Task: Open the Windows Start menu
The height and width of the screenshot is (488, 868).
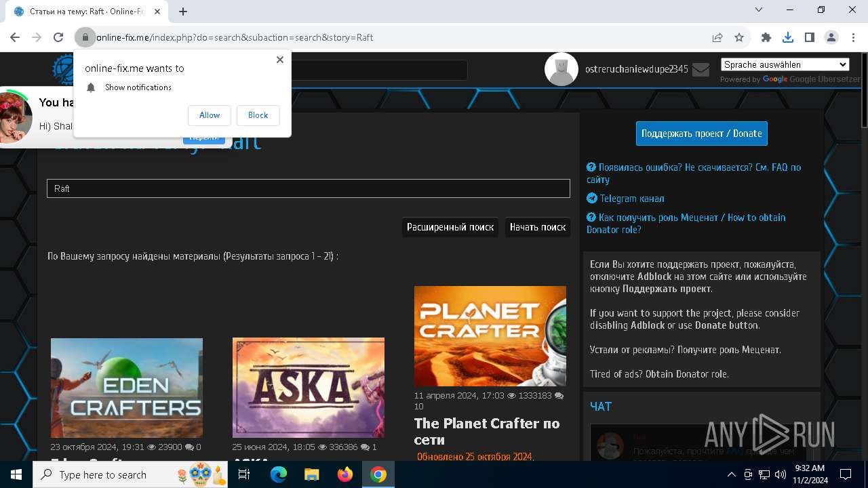Action: click(16, 474)
